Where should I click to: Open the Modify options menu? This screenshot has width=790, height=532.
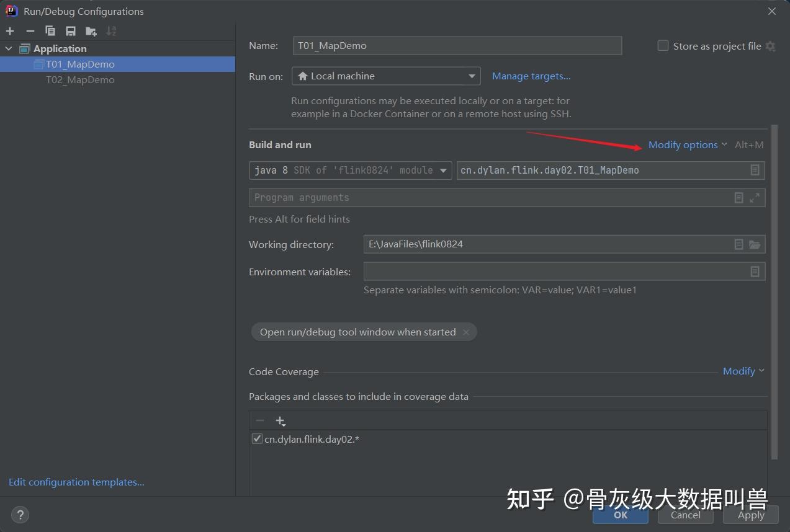(x=683, y=144)
